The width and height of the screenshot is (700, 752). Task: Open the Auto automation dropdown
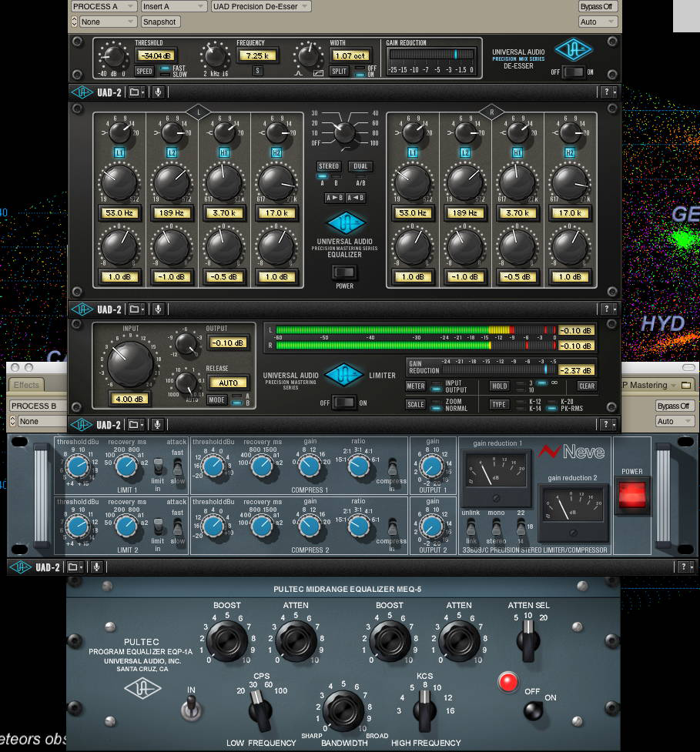tap(597, 22)
